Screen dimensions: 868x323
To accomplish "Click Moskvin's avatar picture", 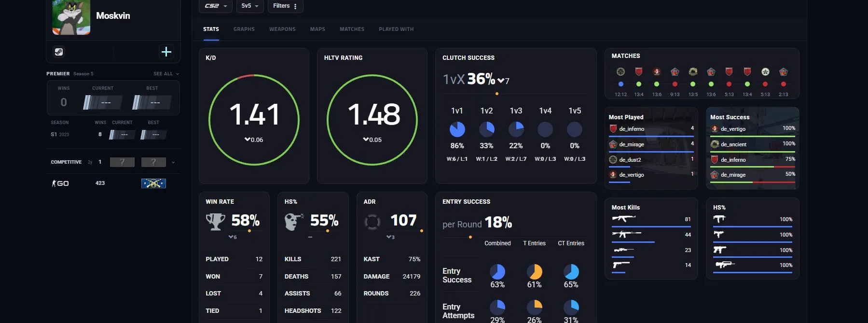I will point(71,17).
